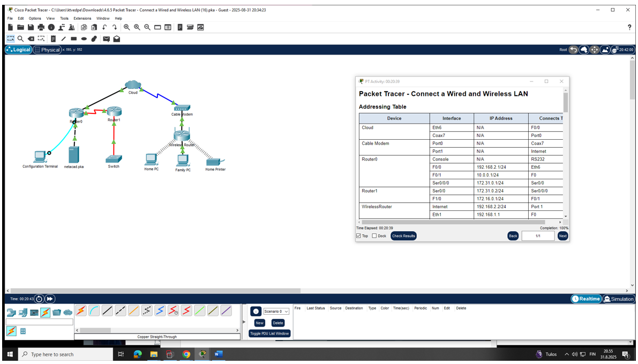Zoom in on the workspace
This screenshot has height=364, width=638.
tap(127, 27)
